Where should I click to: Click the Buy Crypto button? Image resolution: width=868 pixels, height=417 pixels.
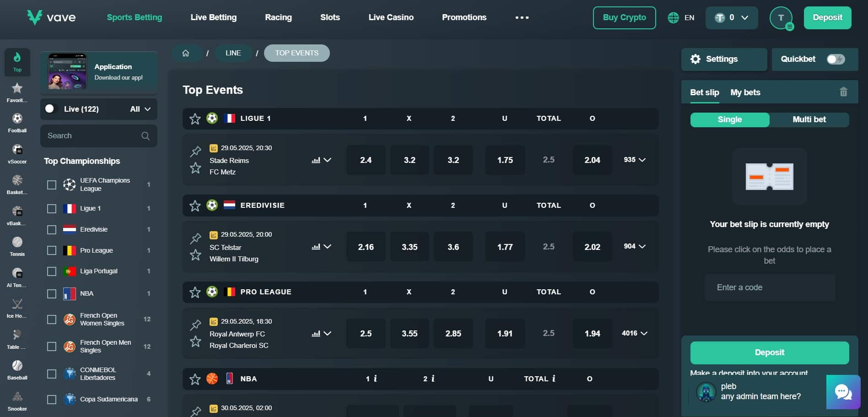click(x=624, y=18)
